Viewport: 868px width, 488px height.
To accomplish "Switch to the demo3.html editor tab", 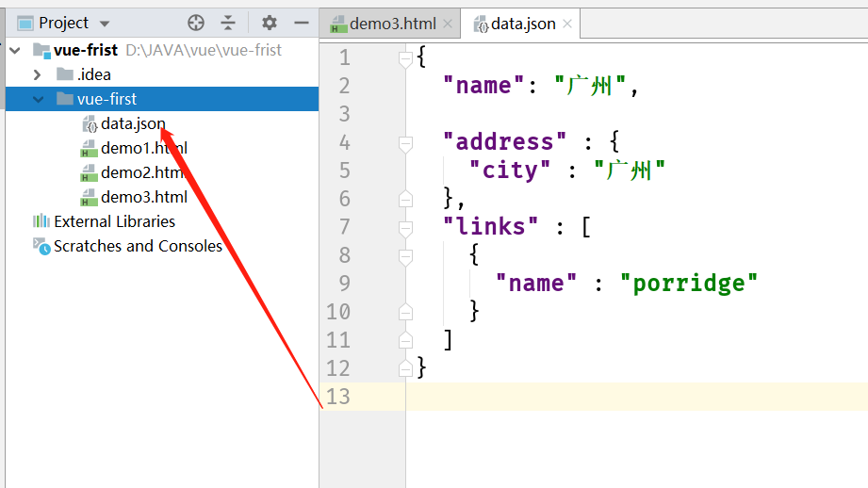I will point(392,24).
